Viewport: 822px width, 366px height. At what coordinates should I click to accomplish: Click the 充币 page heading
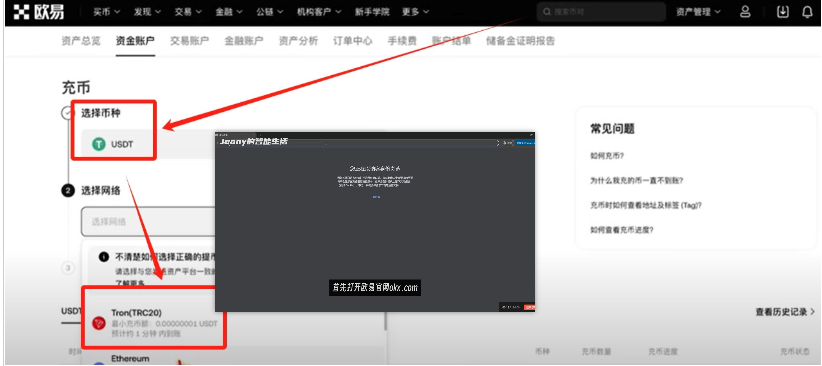click(76, 88)
